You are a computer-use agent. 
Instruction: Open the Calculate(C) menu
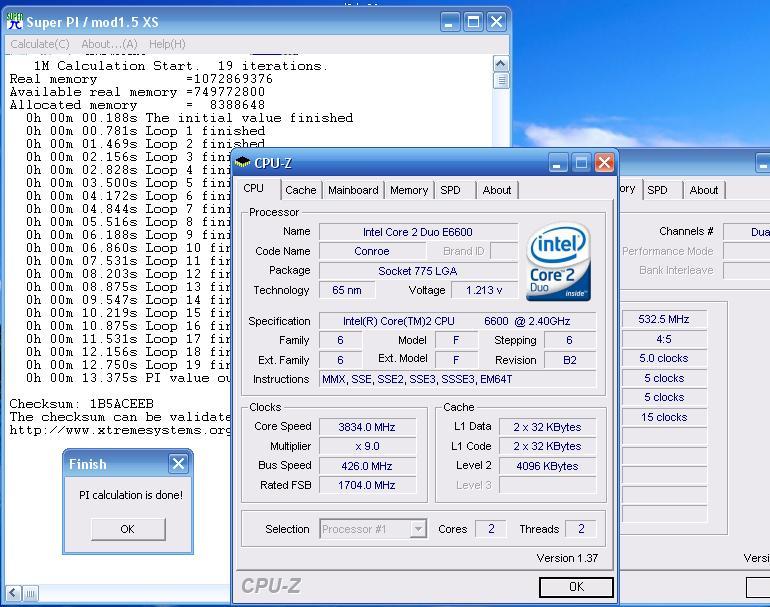[40, 44]
